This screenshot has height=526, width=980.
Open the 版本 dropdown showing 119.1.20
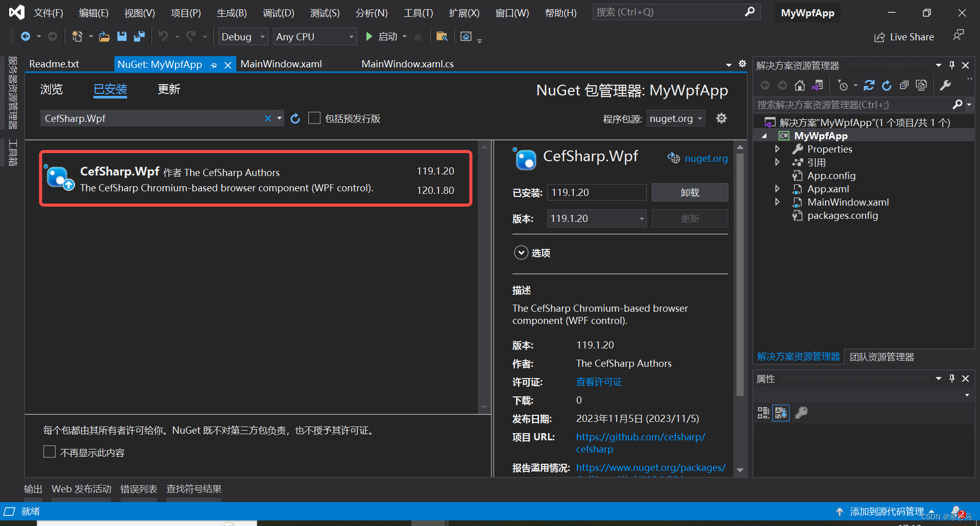point(596,218)
